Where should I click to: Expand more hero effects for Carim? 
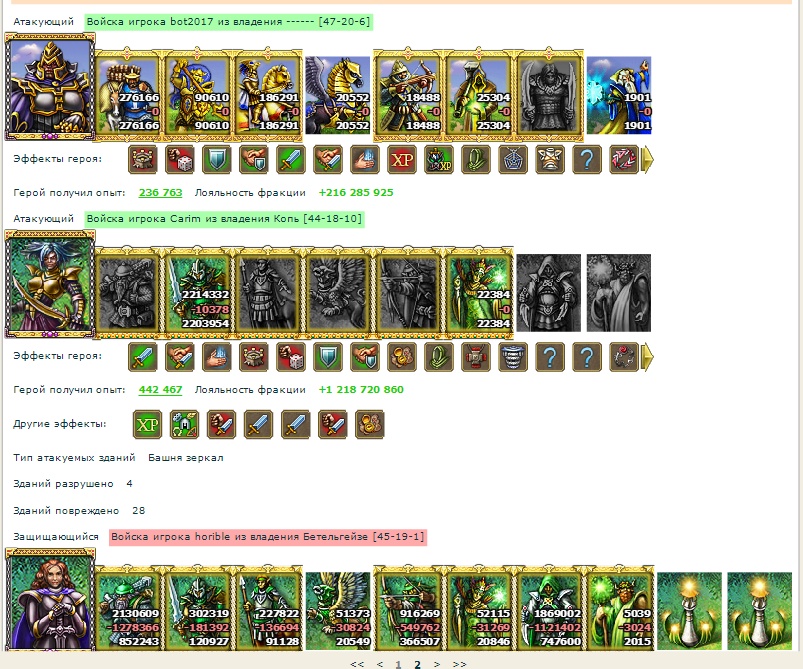pyautogui.click(x=648, y=357)
